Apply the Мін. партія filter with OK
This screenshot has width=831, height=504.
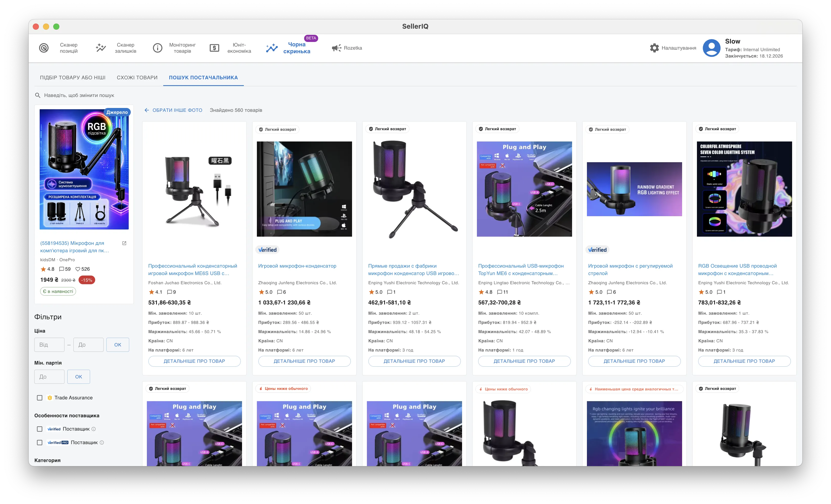pyautogui.click(x=79, y=377)
